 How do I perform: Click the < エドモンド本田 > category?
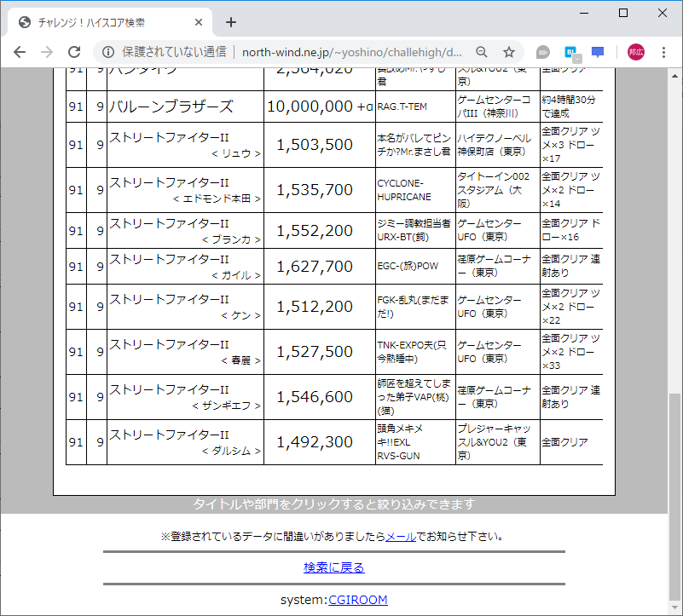tap(217, 199)
